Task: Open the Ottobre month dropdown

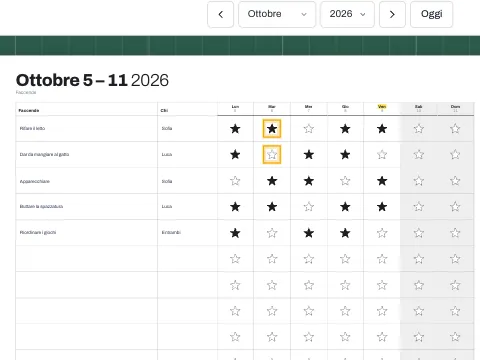Action: tap(277, 14)
